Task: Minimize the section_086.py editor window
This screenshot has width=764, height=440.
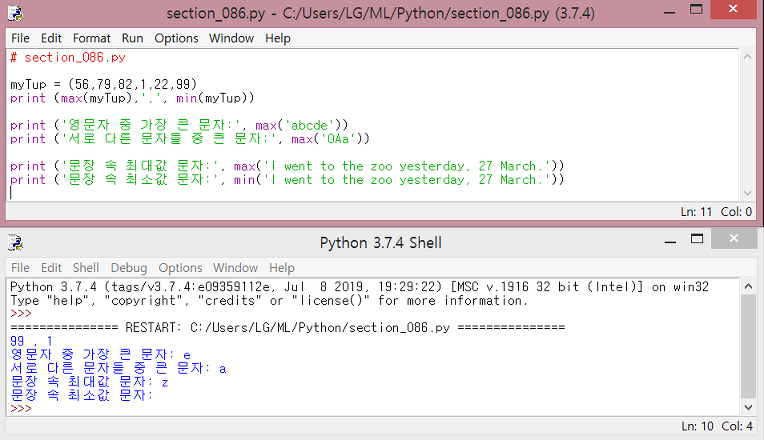Action: coord(670,11)
